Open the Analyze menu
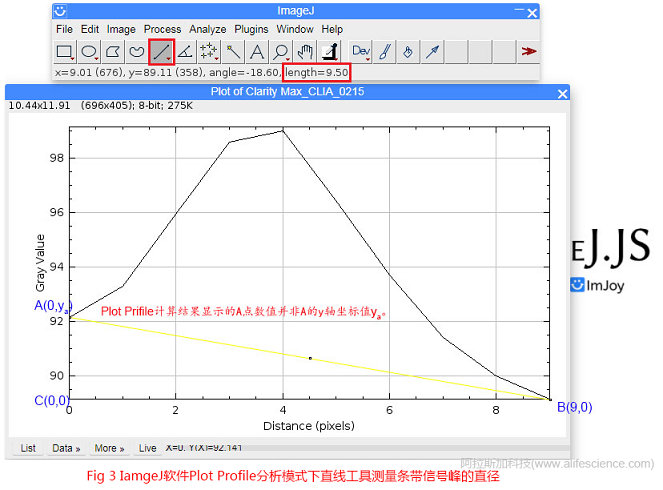 point(207,29)
